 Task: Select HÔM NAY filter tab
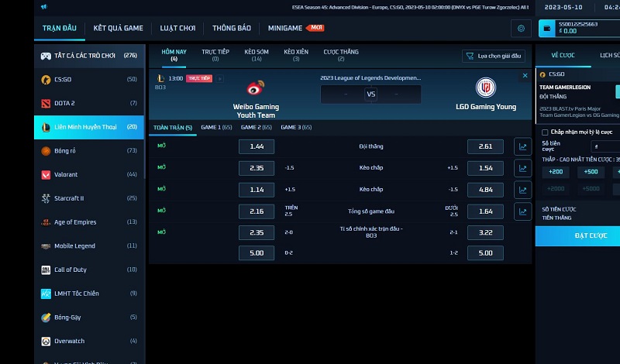174,55
